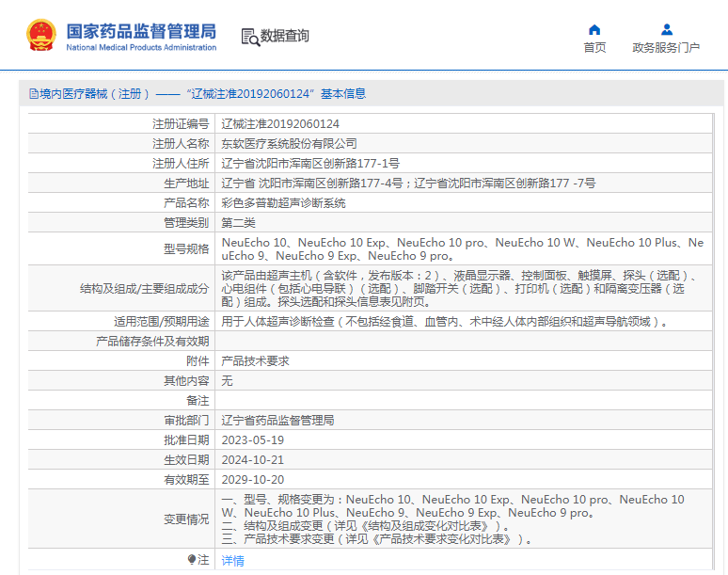
Task: Click the 管理类别 row label
Action: point(186,223)
